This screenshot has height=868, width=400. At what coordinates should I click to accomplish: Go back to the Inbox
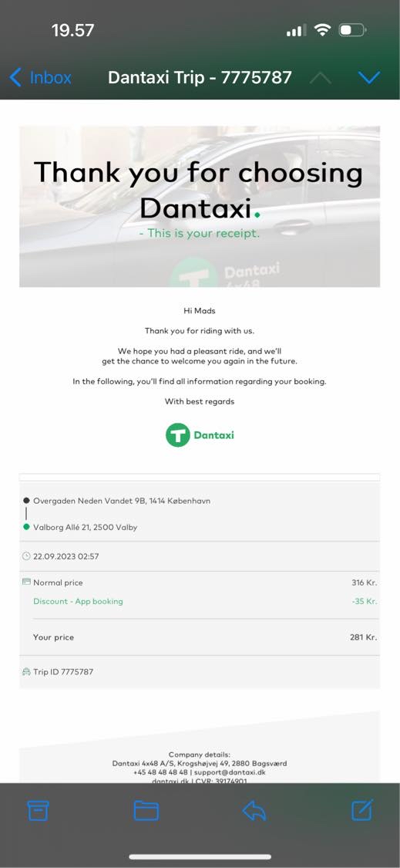click(41, 77)
